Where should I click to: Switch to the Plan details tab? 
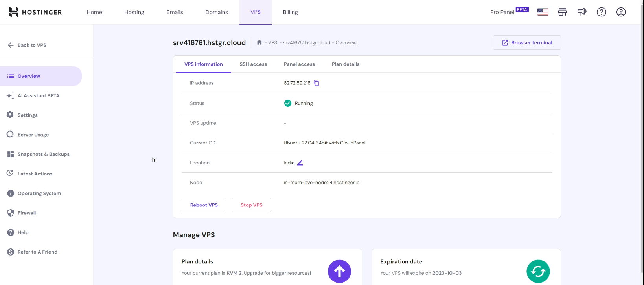pyautogui.click(x=346, y=64)
